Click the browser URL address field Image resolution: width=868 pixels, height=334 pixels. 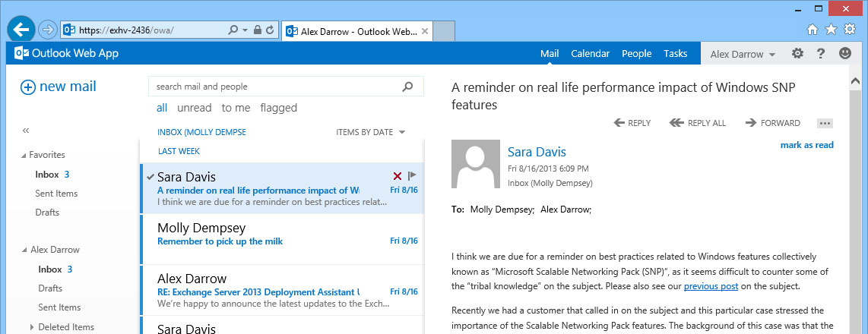point(144,30)
